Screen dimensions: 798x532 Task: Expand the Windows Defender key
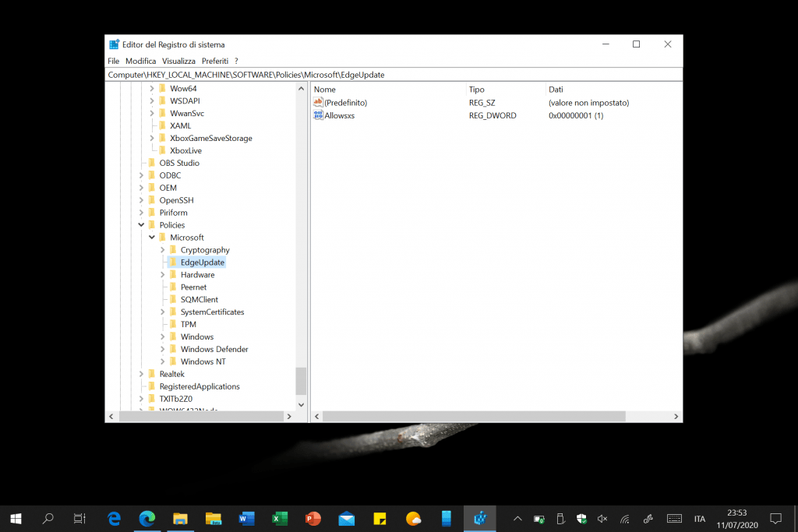(x=162, y=350)
